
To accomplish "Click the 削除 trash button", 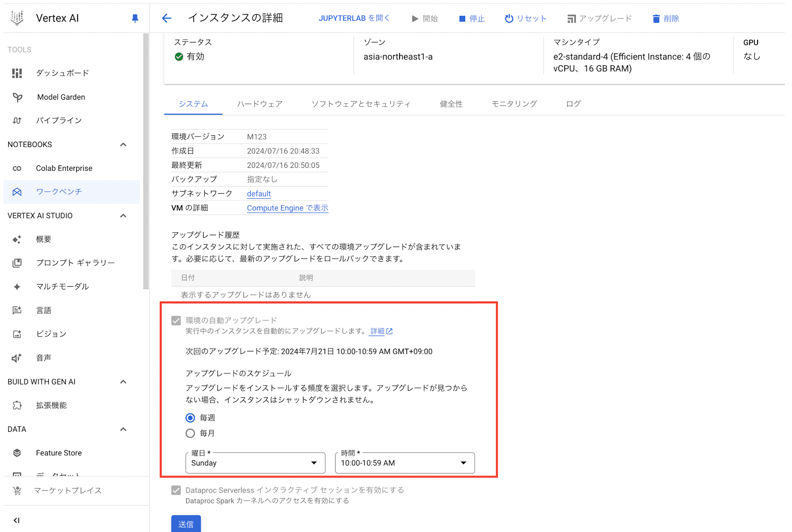I will coord(666,19).
